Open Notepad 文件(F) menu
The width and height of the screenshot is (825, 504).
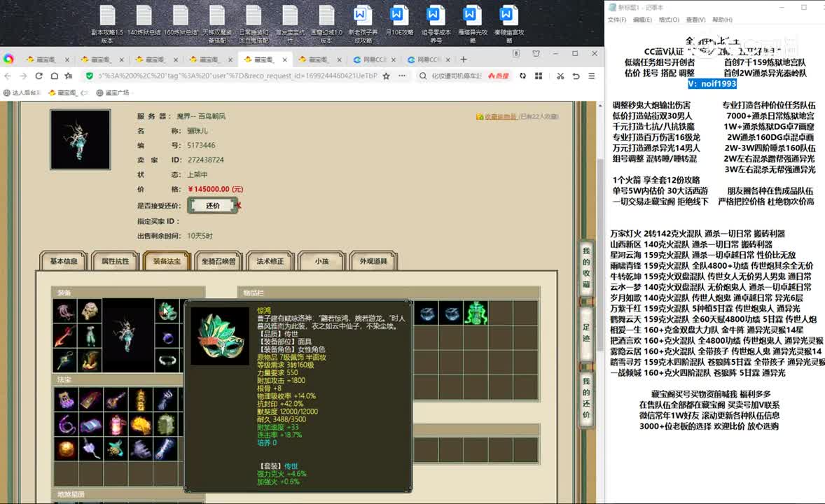[x=616, y=20]
